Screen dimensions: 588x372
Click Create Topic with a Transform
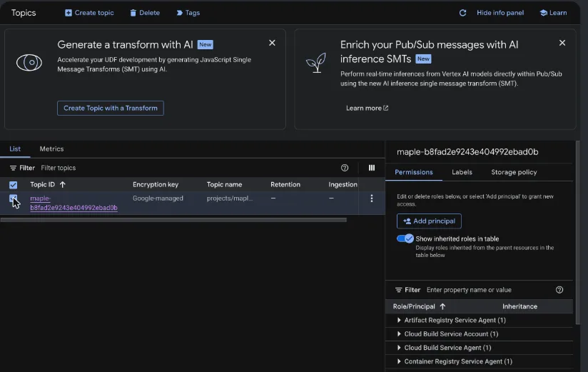110,108
